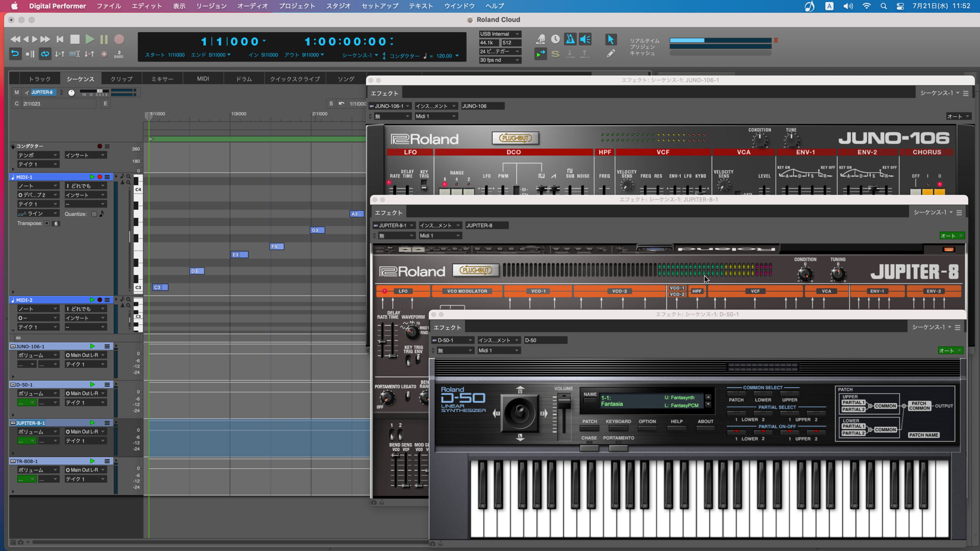Set the countoff with the 2 BARS button

click(x=119, y=54)
